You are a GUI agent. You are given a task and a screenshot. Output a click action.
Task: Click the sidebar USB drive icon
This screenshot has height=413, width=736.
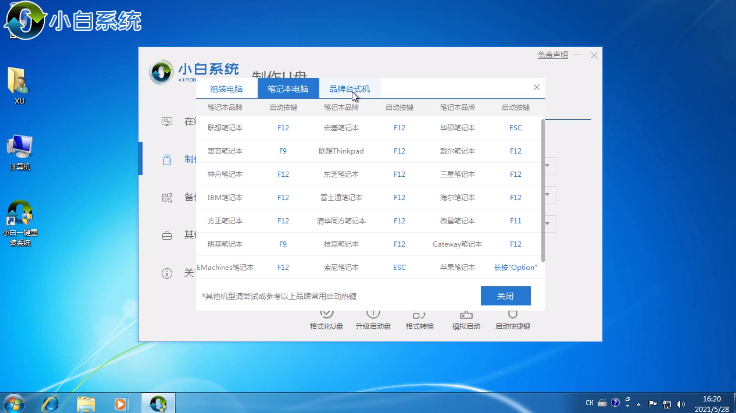(x=166, y=159)
